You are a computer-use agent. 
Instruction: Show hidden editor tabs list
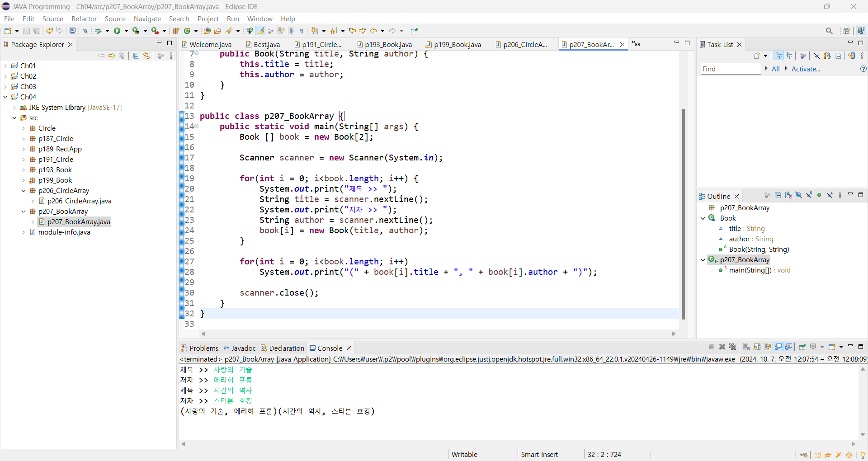coord(636,44)
